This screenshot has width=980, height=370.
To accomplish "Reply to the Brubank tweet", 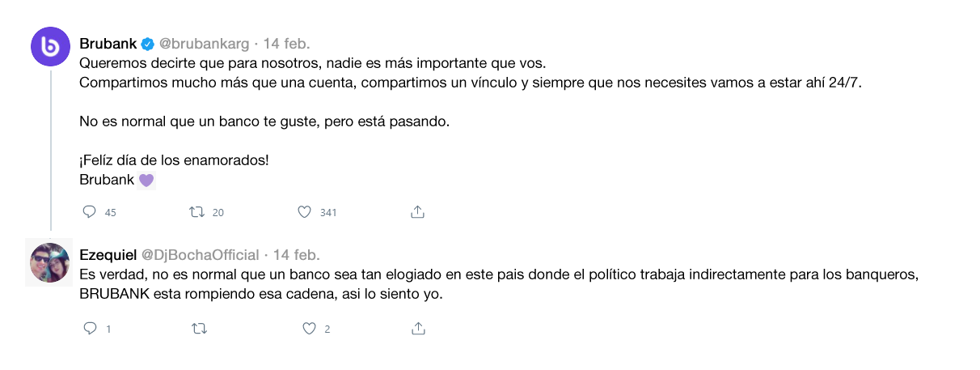I will coord(90,212).
